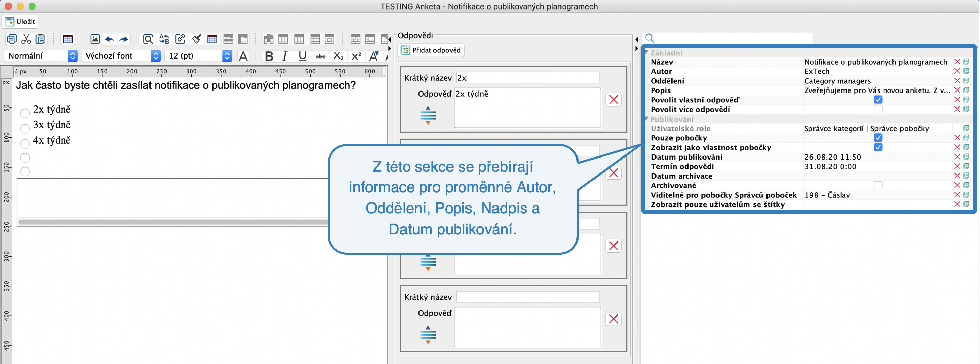
Task: Collapse the Publikování section
Action: click(x=647, y=119)
